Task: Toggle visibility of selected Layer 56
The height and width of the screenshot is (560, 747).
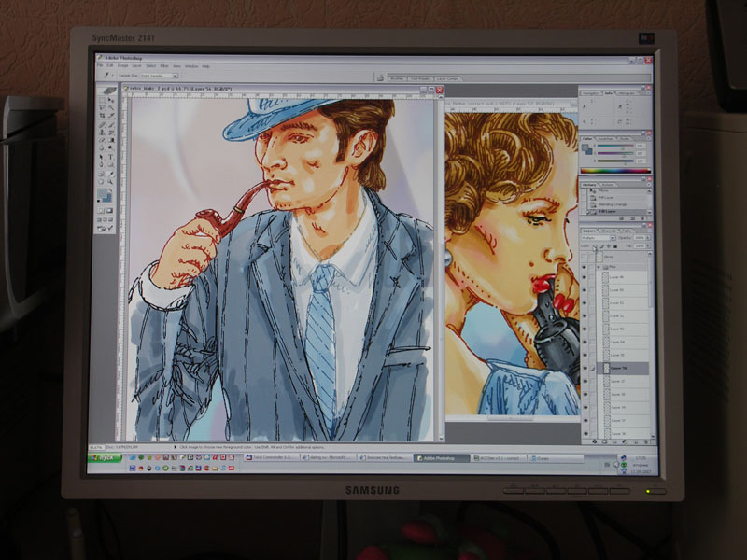Action: tap(585, 368)
